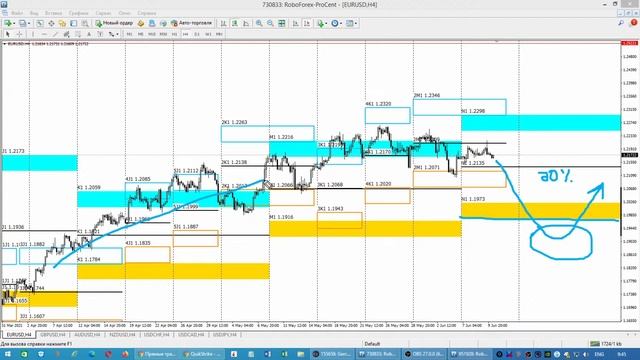Toggle Авто-торговля auto trading
Screen dimensions: 640x360
coord(191,23)
